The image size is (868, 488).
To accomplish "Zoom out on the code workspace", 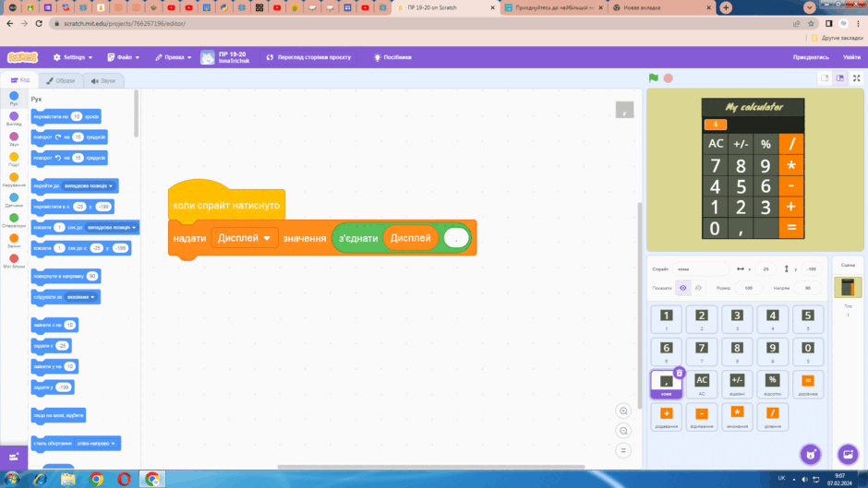I will 623,431.
